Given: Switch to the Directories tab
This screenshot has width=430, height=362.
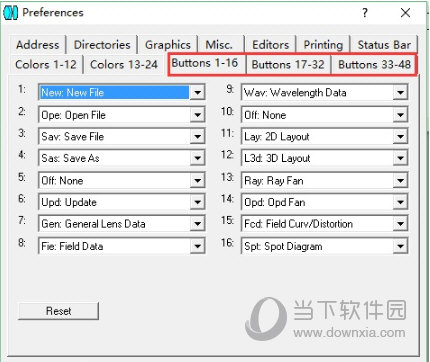Looking at the screenshot, I should click(x=102, y=45).
